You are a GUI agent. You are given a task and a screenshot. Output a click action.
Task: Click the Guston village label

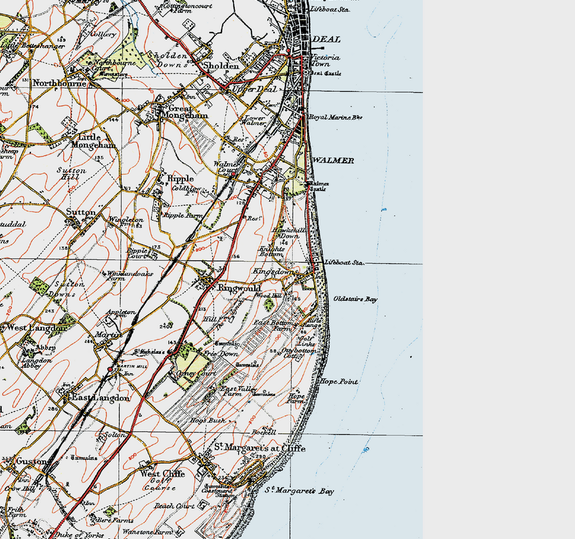click(32, 461)
